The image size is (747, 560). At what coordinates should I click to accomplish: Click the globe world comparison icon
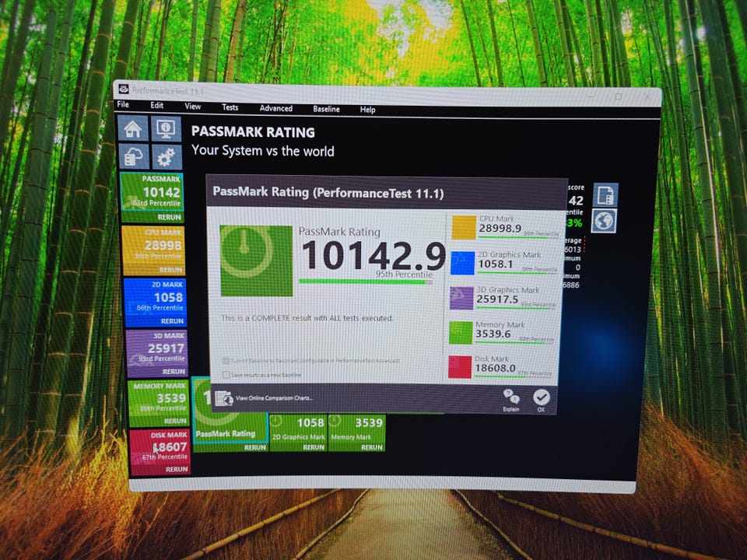pos(604,222)
